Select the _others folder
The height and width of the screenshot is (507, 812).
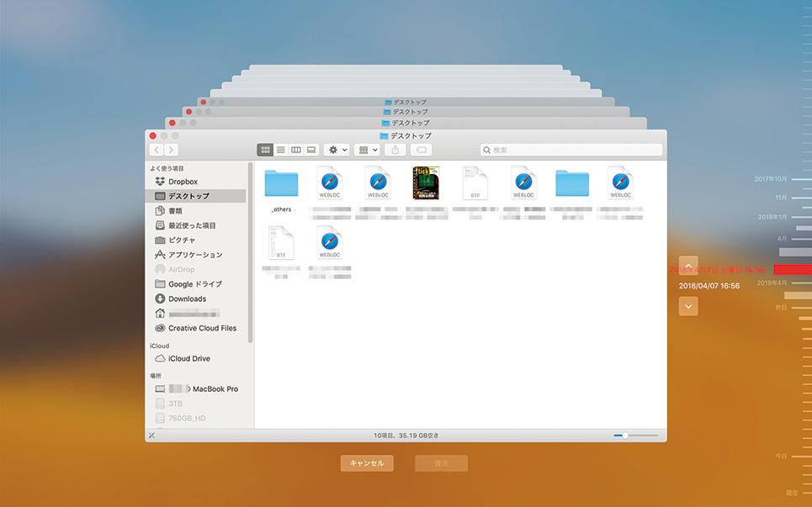tap(281, 183)
